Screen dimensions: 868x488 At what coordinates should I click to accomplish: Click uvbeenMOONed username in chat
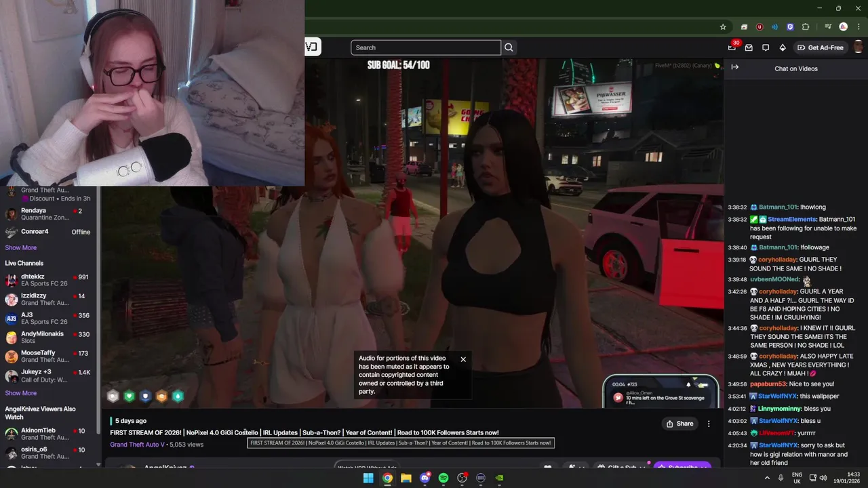tap(774, 279)
